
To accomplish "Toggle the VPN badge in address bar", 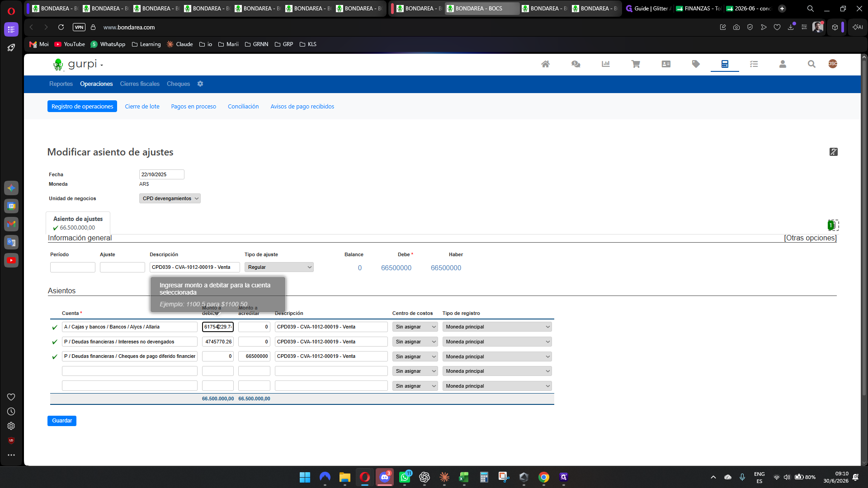I will click(79, 27).
